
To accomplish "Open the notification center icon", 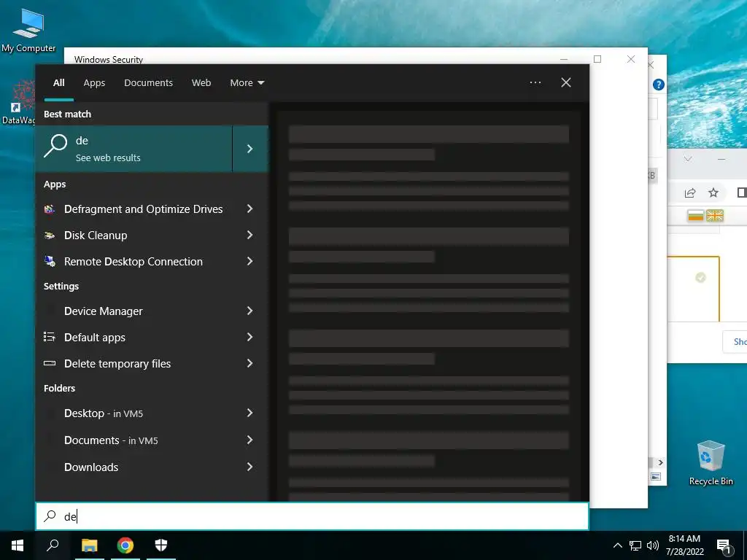I will [724, 546].
